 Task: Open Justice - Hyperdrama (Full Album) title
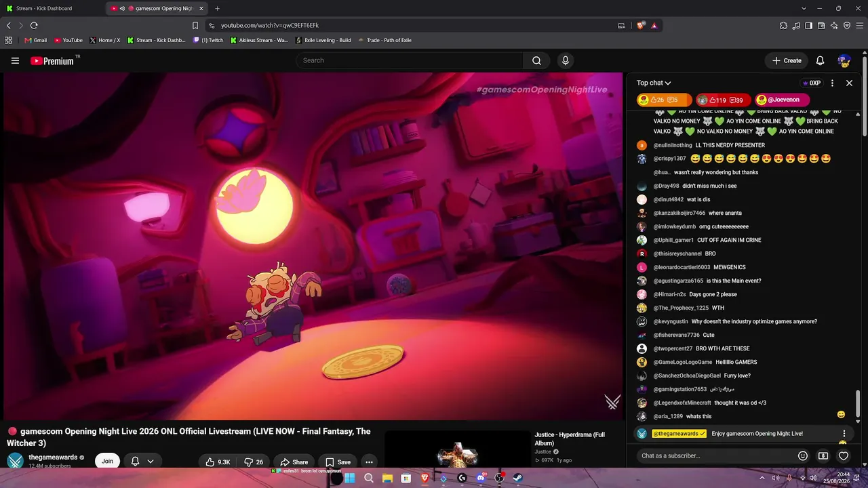[570, 439]
